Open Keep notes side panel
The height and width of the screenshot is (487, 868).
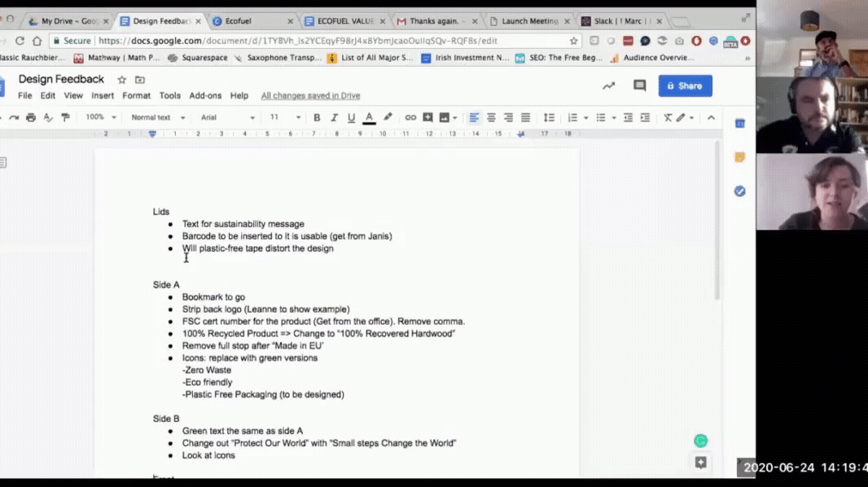[x=739, y=157]
